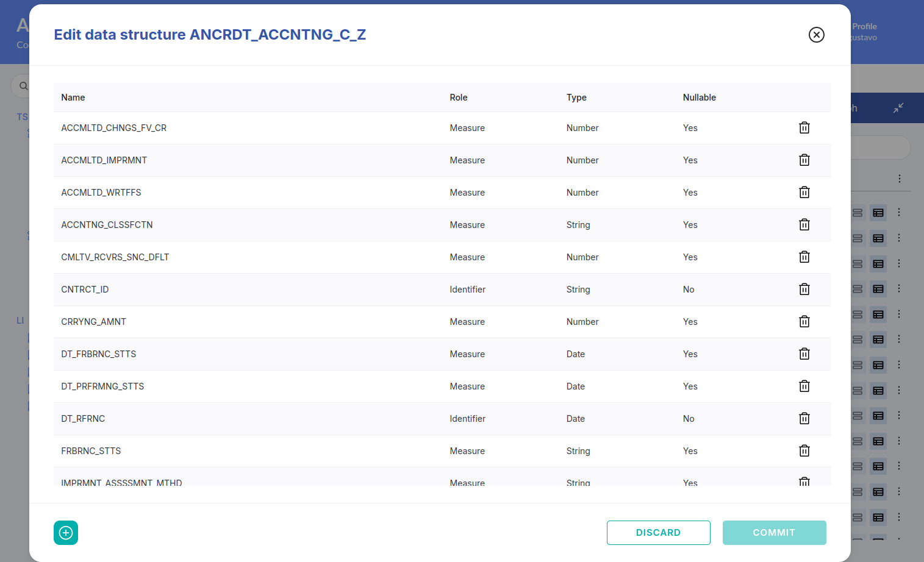Viewport: 924px width, 562px height.
Task: Trash the DT_PRFRMNG_STTS component
Action: pyautogui.click(x=804, y=386)
